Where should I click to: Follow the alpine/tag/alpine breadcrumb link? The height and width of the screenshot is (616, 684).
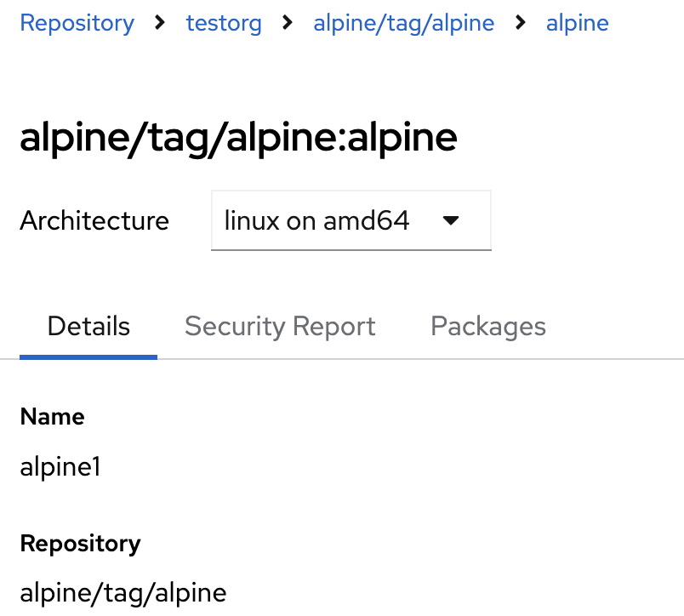coord(403,23)
